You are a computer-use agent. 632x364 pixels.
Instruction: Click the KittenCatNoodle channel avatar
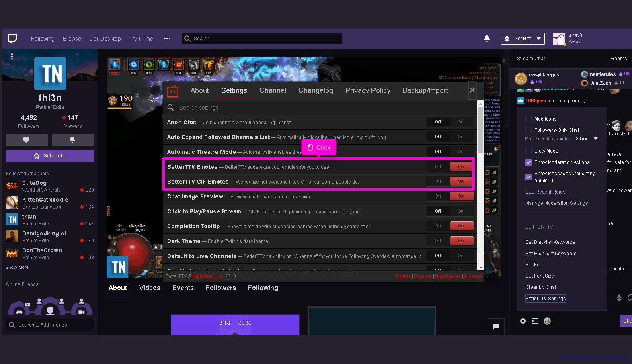[12, 202]
